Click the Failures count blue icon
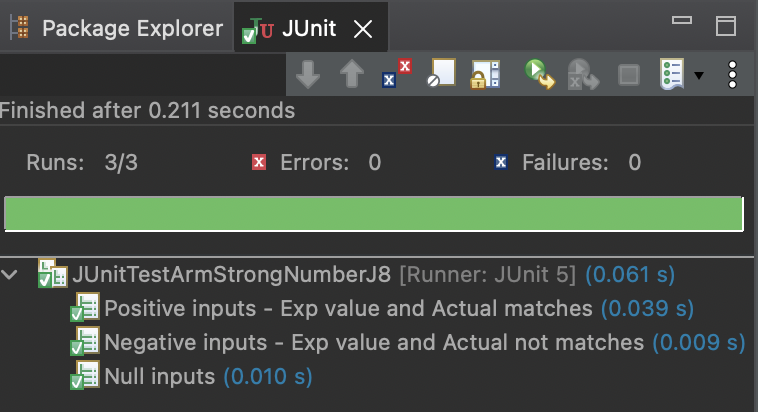Viewport: 758px width, 412px height. (x=502, y=162)
